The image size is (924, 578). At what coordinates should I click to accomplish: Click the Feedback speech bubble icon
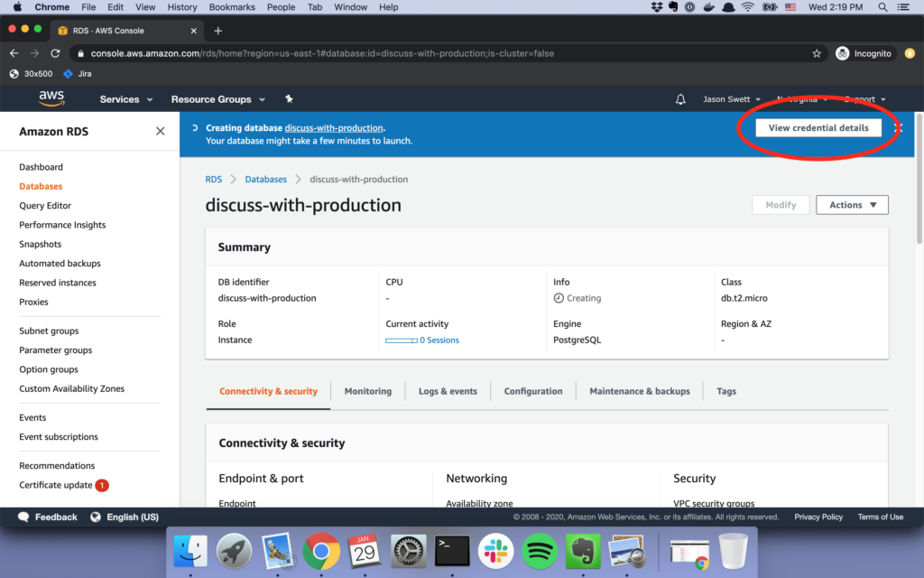(23, 517)
